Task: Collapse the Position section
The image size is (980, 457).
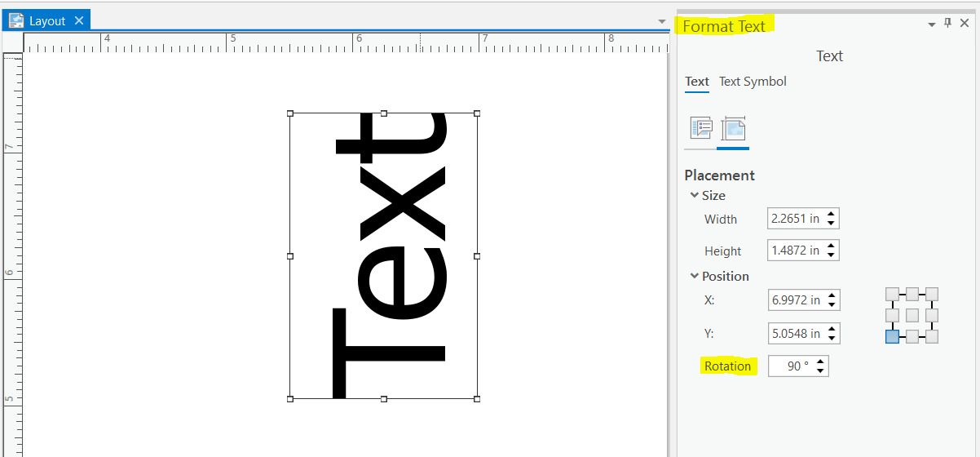Action: coord(695,276)
